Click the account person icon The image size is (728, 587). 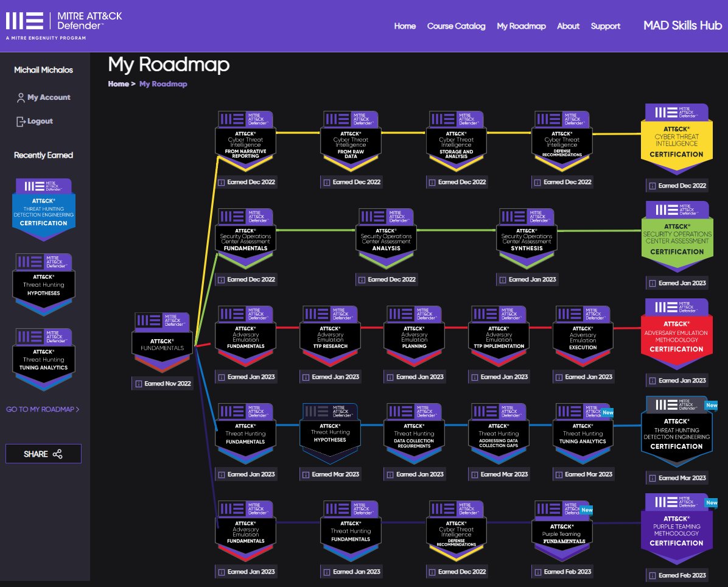(x=21, y=97)
